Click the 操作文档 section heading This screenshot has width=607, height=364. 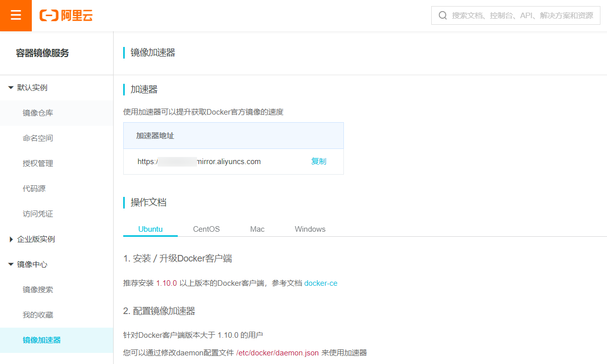tap(148, 202)
